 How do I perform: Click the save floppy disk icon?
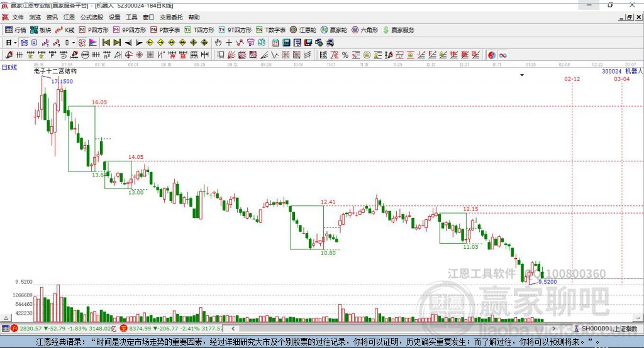click(308, 43)
